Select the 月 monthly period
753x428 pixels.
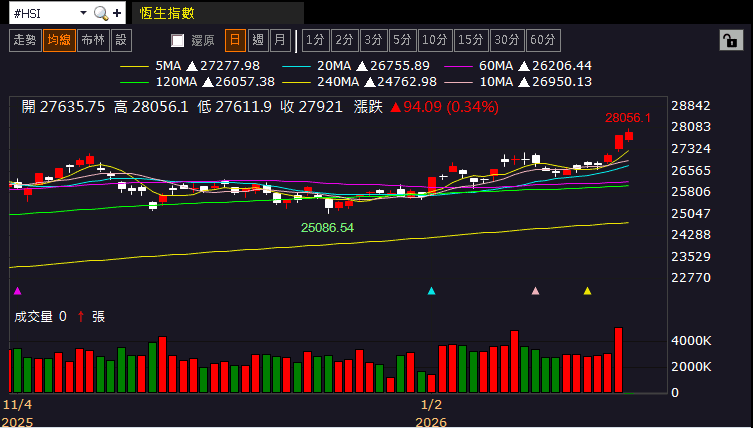[x=280, y=40]
